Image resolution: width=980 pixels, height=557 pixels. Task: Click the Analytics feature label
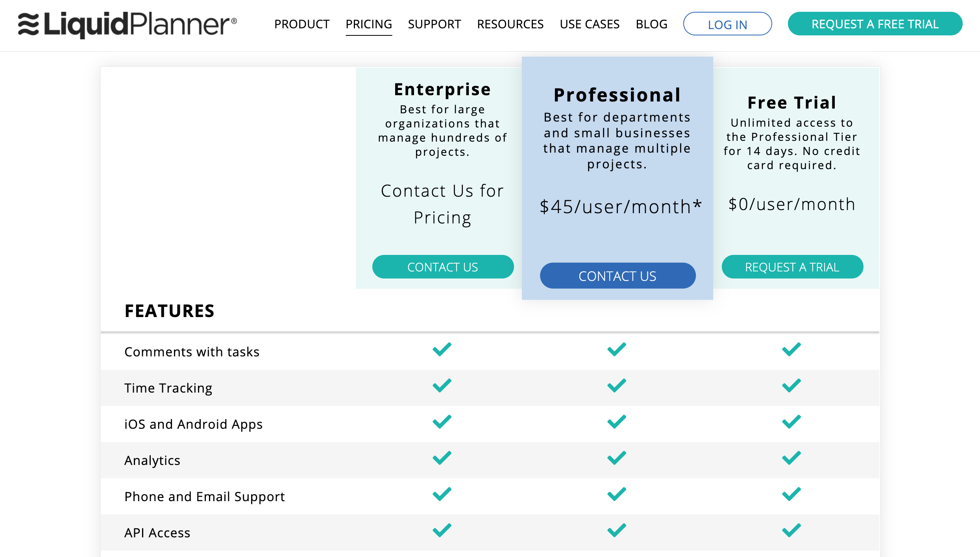[x=152, y=460]
